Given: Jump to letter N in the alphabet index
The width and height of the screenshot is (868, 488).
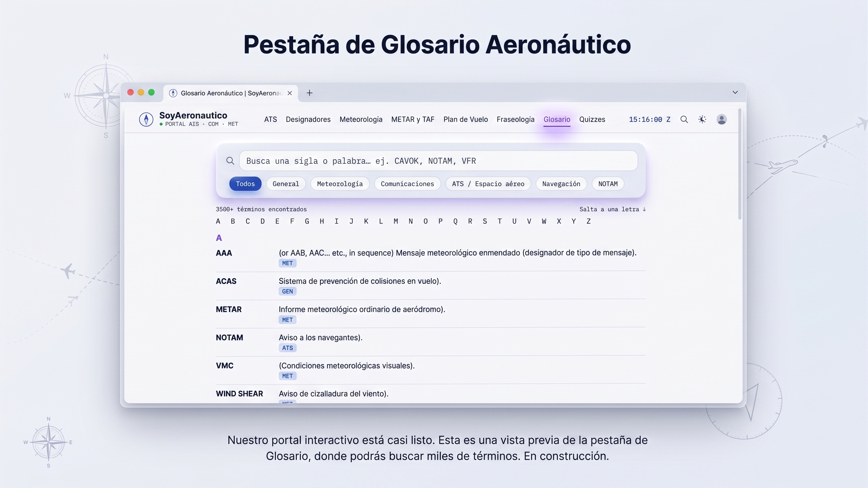Looking at the screenshot, I should pyautogui.click(x=411, y=221).
